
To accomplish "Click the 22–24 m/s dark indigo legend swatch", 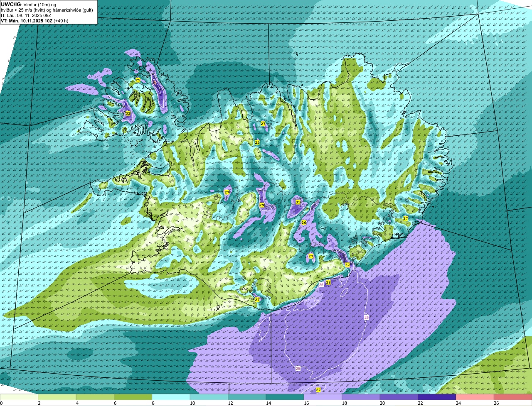I will (437, 397).
